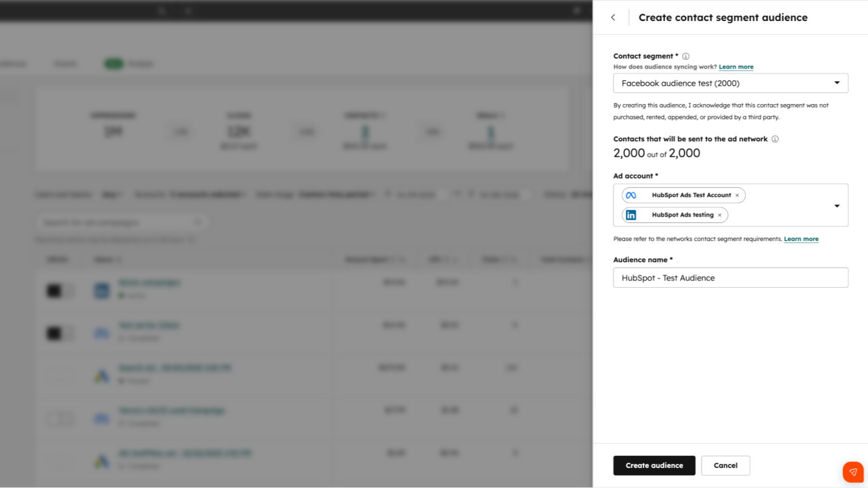Click the Meta icon on the second campaign row
This screenshot has height=488, width=868.
101,333
